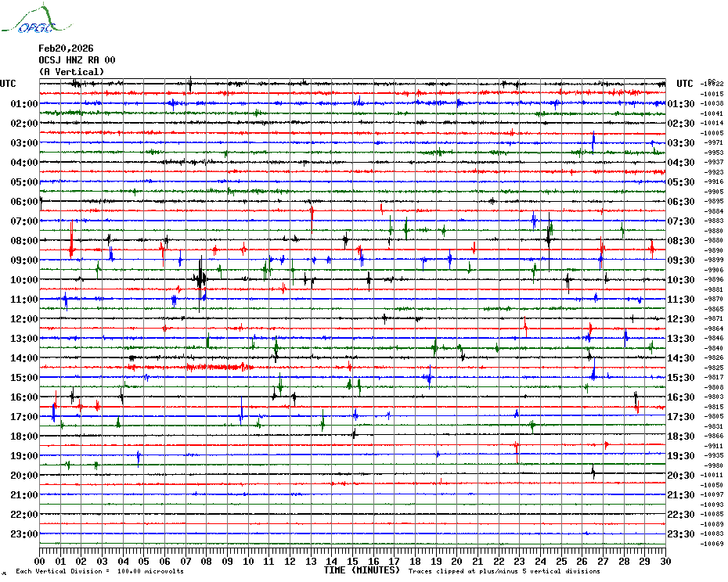
Task: Click the Each Vertical Division 100.00 microvolts note
Action: [99, 571]
